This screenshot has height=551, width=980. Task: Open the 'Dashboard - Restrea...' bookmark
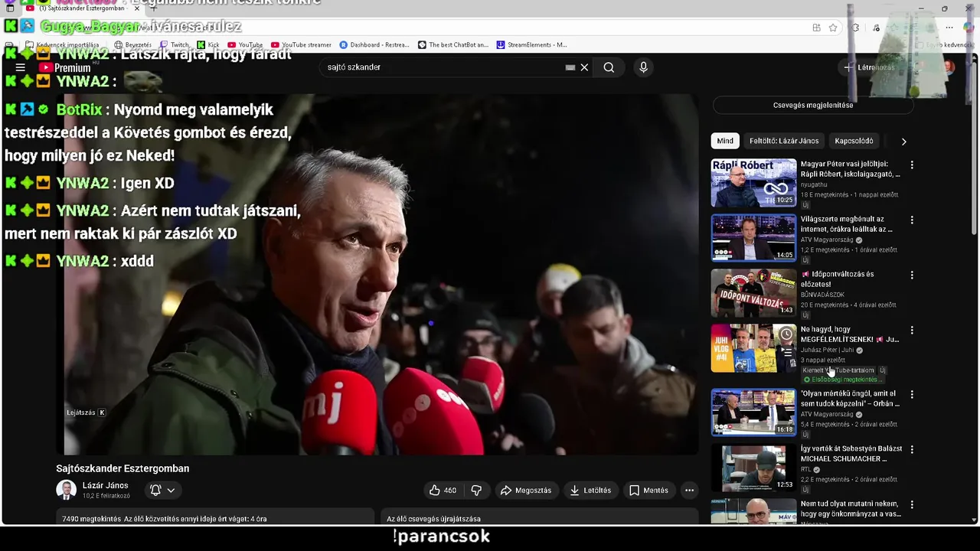374,45
